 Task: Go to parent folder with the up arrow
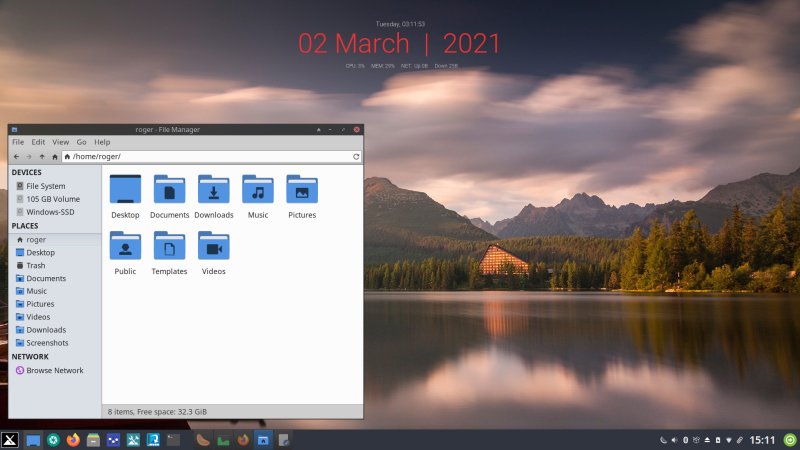[x=42, y=157]
